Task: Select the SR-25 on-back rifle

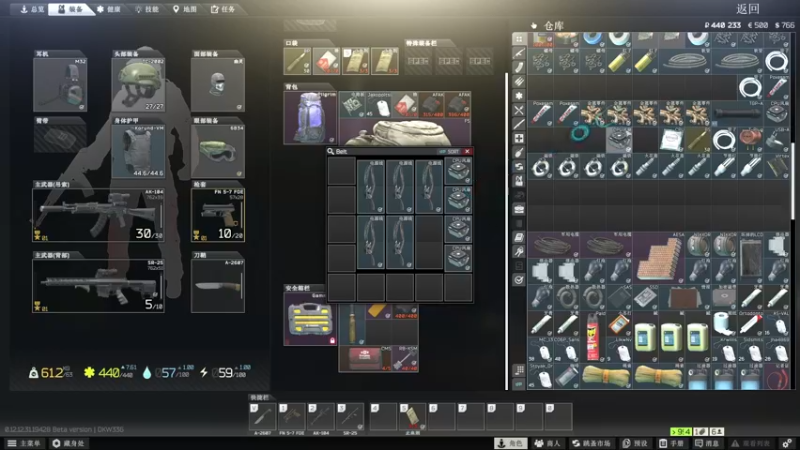Action: [x=98, y=286]
